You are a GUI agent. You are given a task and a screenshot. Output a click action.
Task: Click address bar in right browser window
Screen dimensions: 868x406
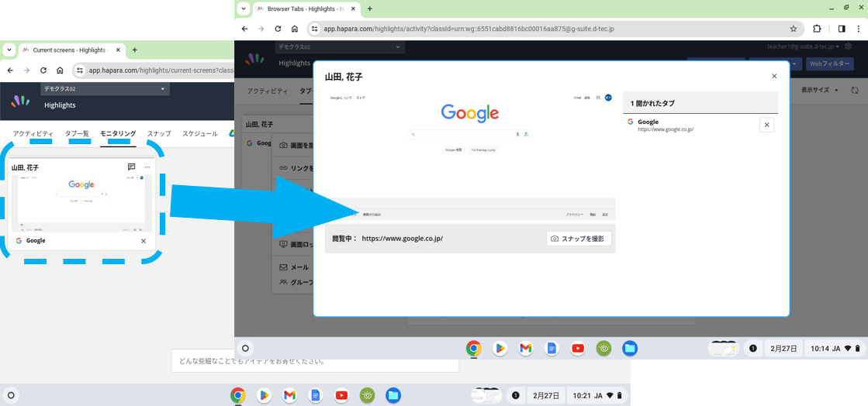click(x=555, y=29)
